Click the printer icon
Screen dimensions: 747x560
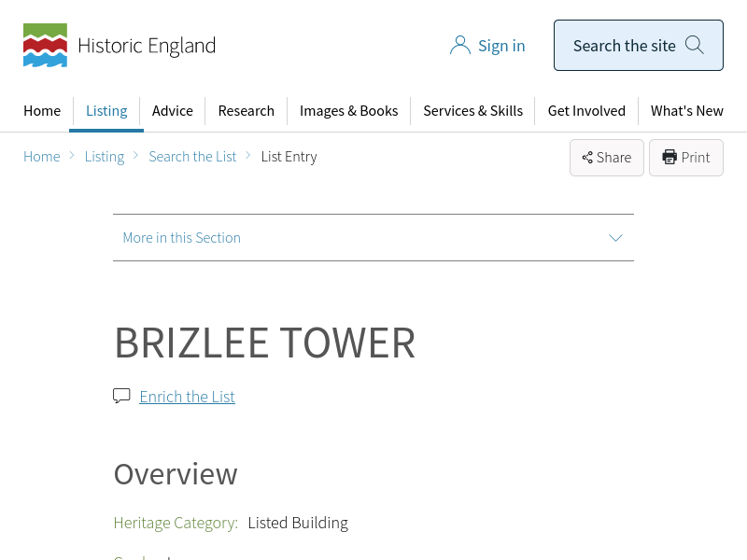point(669,157)
